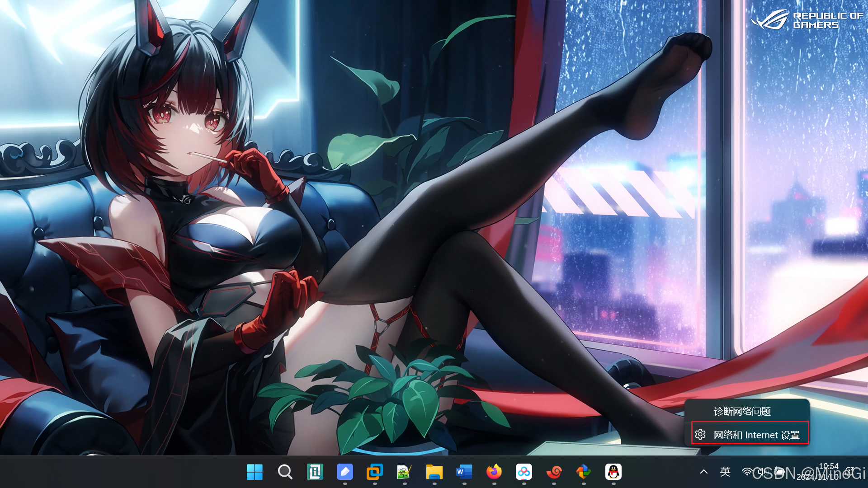The width and height of the screenshot is (868, 488).
Task: Toggle the 英 input method indicator
Action: coord(725,472)
